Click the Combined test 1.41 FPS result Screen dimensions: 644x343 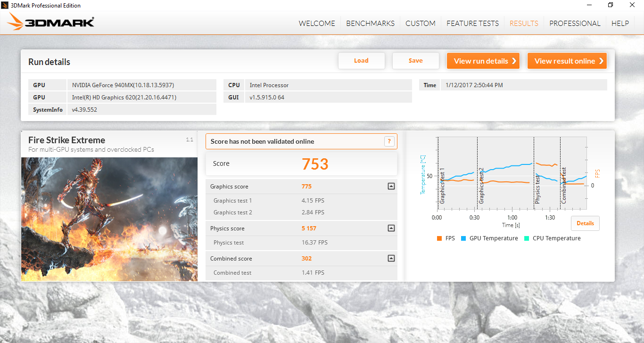pyautogui.click(x=313, y=273)
